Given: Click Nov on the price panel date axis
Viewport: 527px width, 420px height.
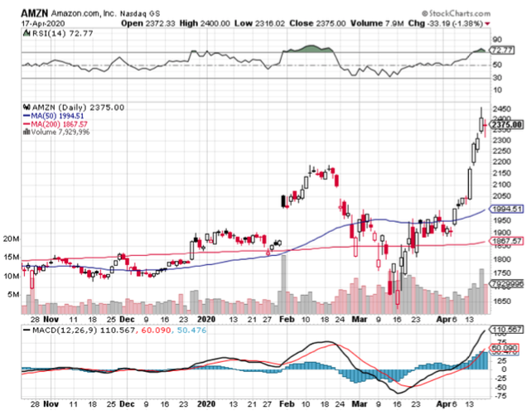Looking at the screenshot, I should tap(51, 319).
